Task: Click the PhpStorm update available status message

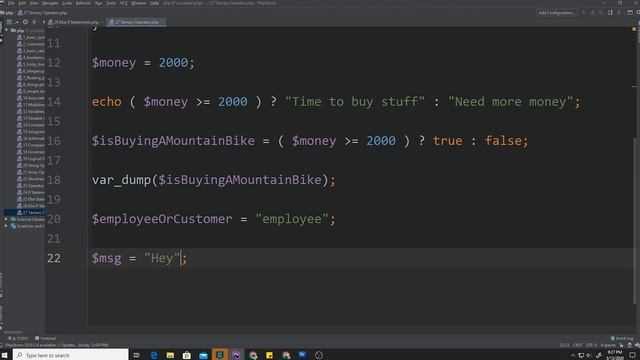Action: pos(57,345)
